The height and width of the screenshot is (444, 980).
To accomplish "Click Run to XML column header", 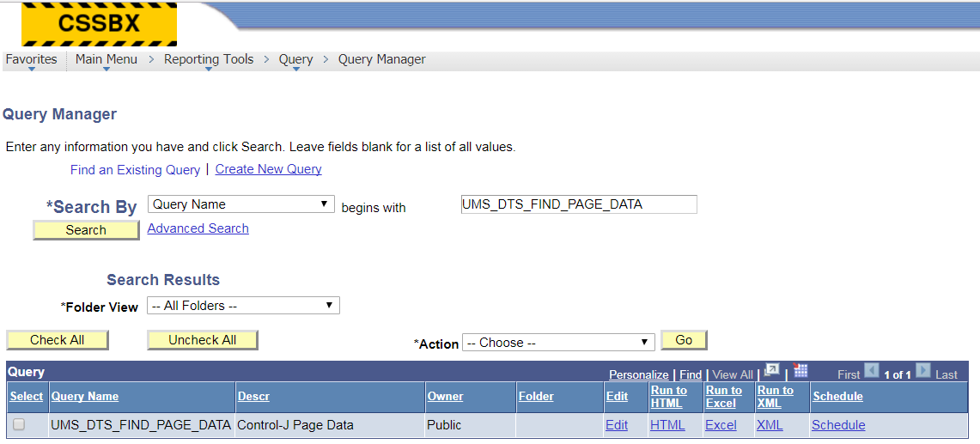I will click(775, 397).
